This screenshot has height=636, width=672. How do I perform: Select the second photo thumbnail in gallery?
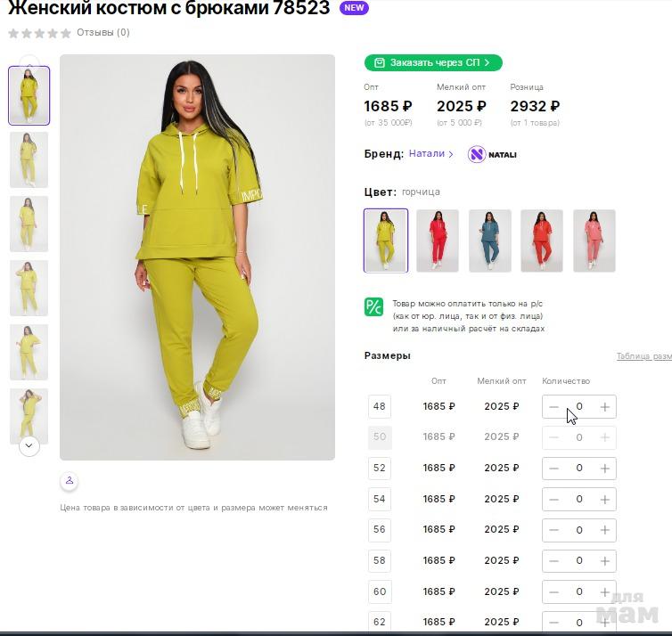(29, 159)
